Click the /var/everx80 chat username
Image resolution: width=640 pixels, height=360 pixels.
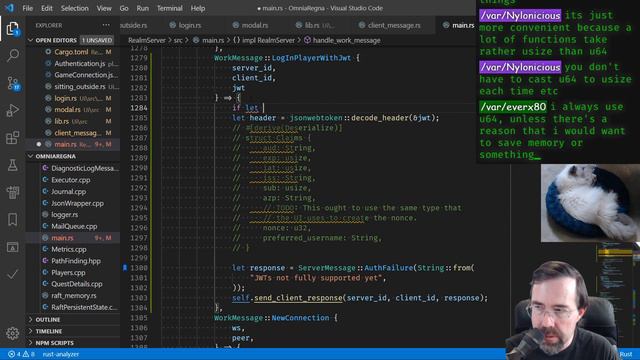[513, 107]
